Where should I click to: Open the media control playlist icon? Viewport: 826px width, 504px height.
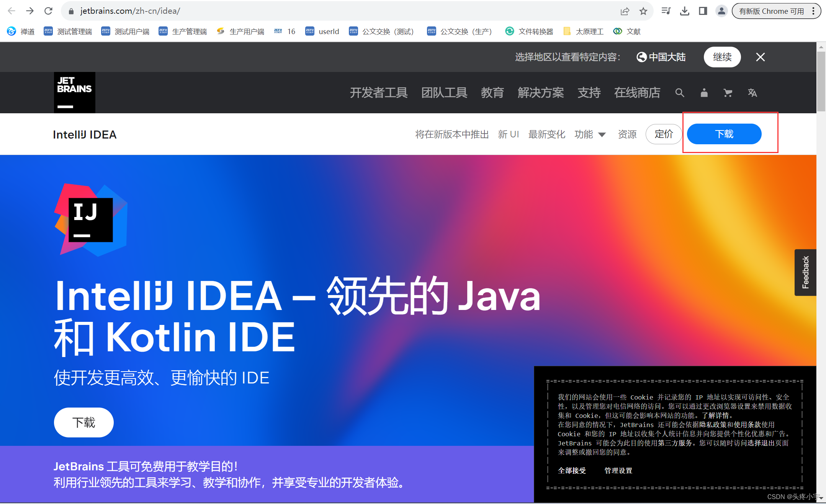(666, 11)
